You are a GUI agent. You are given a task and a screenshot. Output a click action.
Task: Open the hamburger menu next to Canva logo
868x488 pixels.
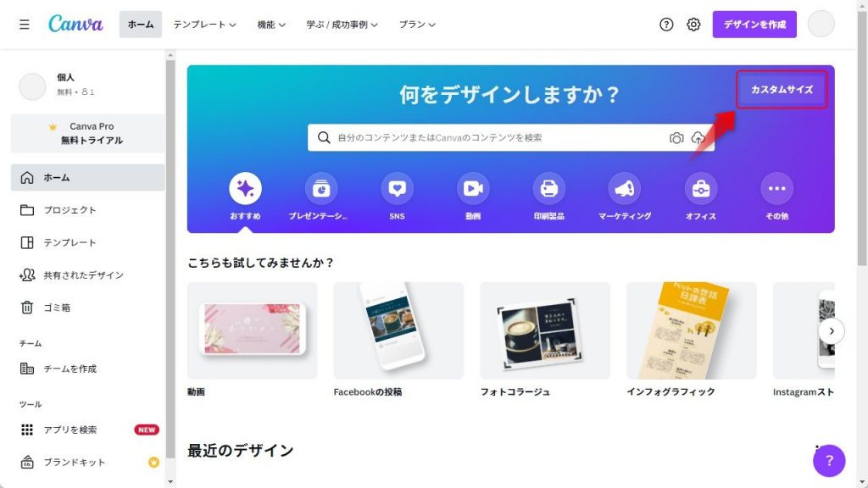click(x=25, y=25)
